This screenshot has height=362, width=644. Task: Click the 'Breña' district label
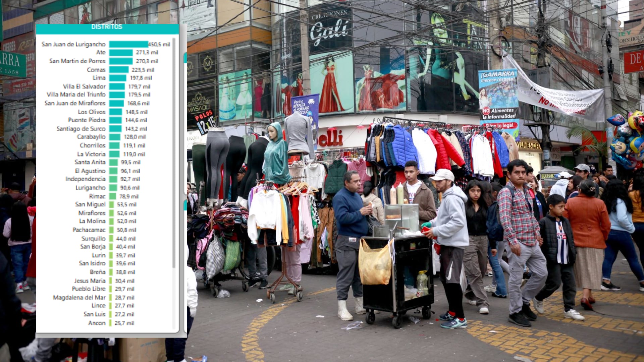[x=98, y=272]
